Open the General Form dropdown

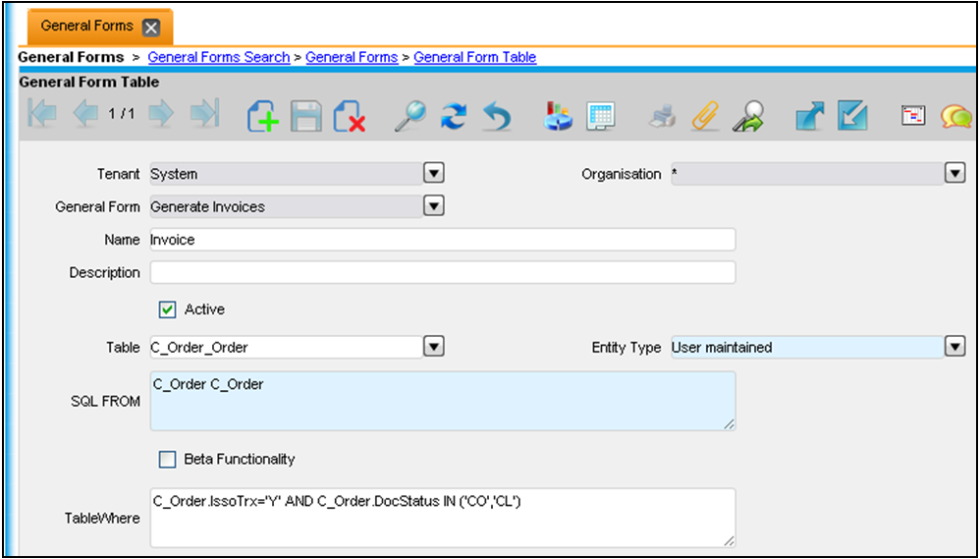pyautogui.click(x=433, y=206)
